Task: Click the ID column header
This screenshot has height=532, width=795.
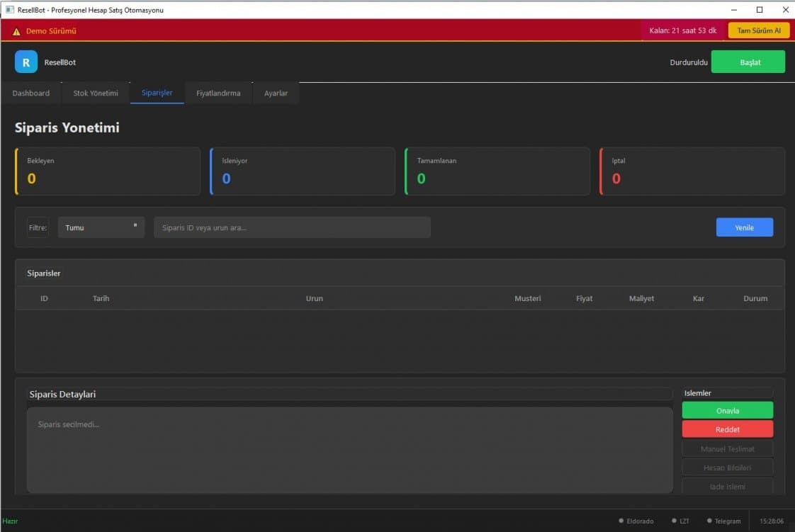Action: 44,298
